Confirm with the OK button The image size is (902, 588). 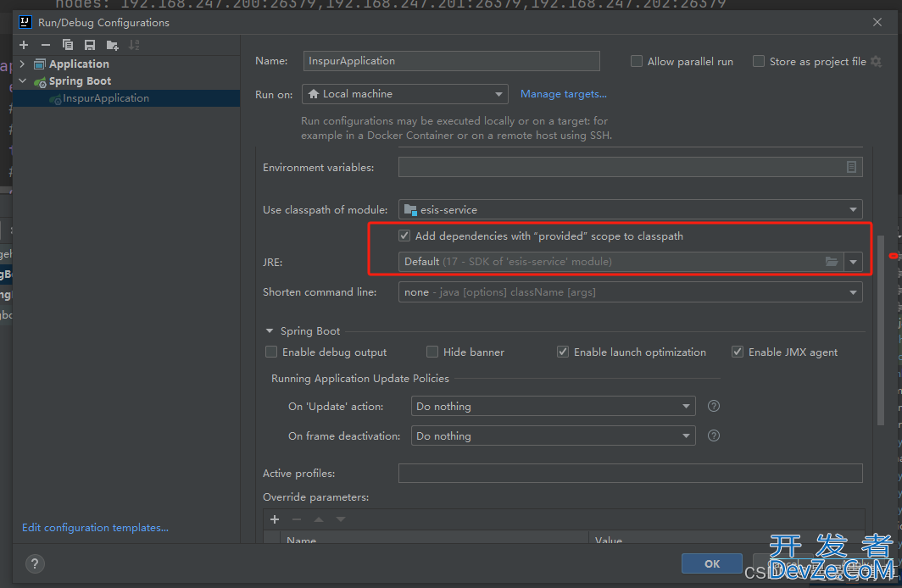coord(712,563)
